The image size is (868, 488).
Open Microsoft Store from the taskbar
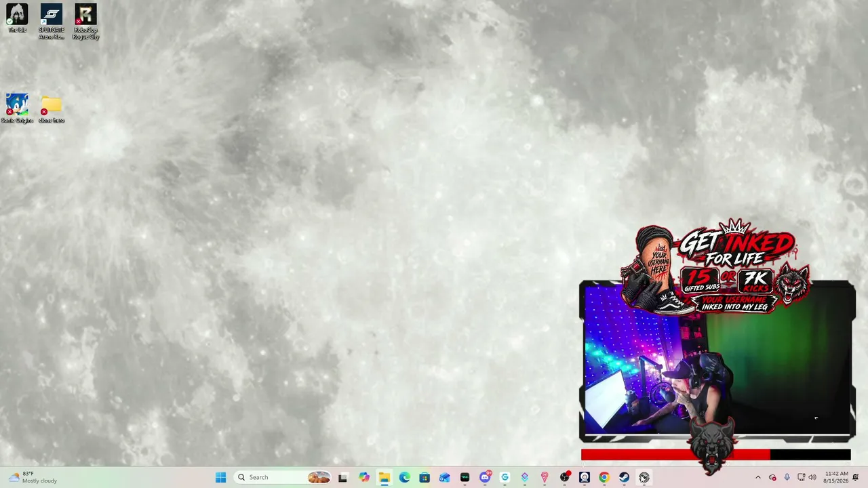click(x=425, y=477)
